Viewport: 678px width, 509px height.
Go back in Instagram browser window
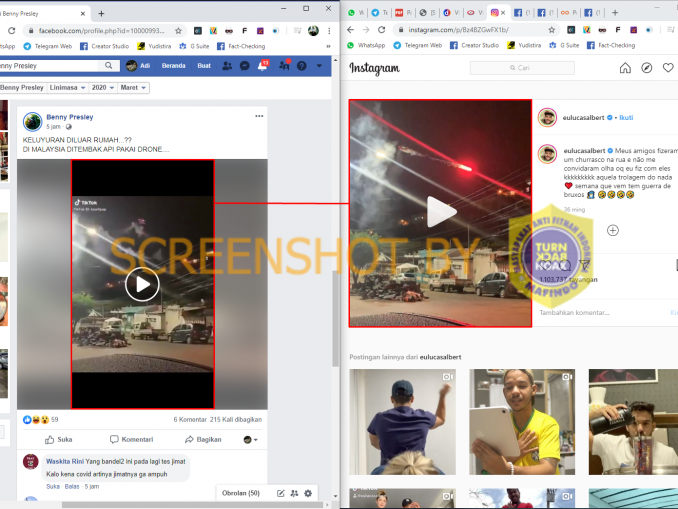[x=351, y=29]
